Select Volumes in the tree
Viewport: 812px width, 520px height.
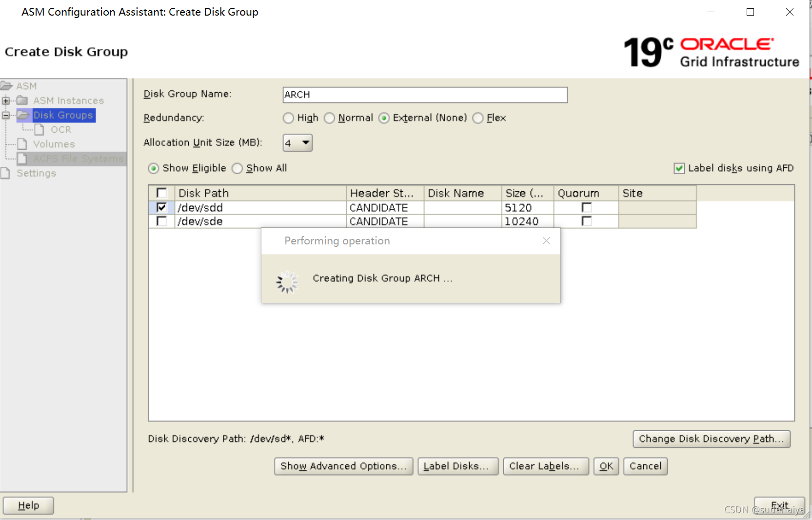click(54, 144)
